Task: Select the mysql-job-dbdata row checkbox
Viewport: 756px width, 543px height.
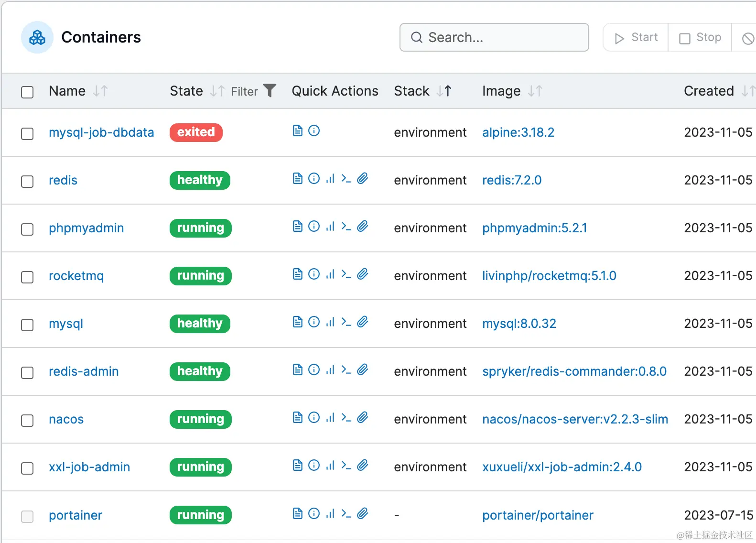Action: [x=27, y=133]
